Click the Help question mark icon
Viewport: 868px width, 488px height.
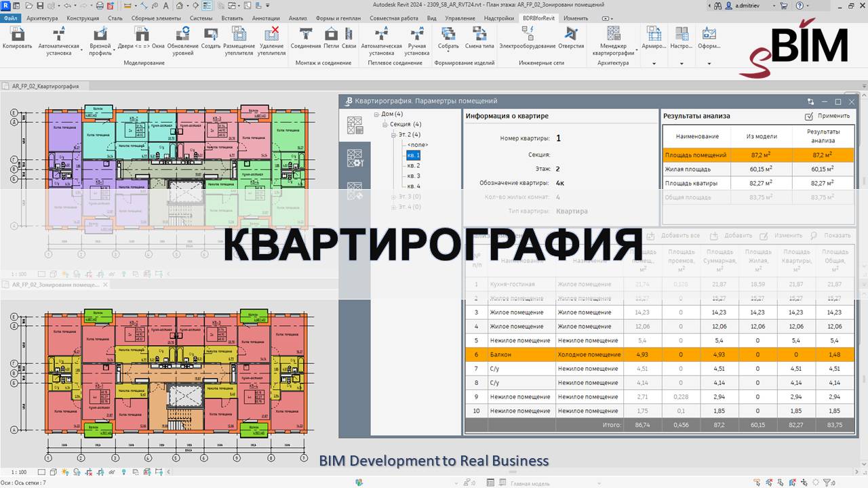(800, 5)
